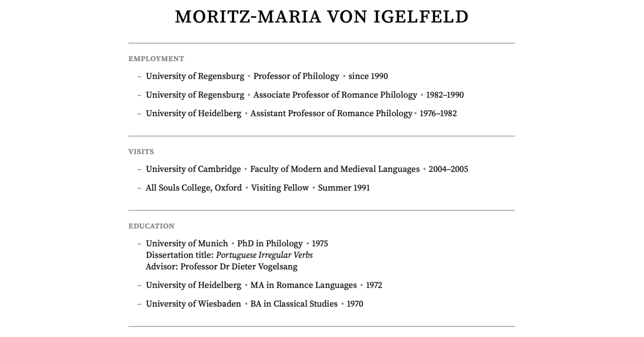Click the Visiting Fellow text
Screen dimensions: 644x337
click(x=280, y=188)
